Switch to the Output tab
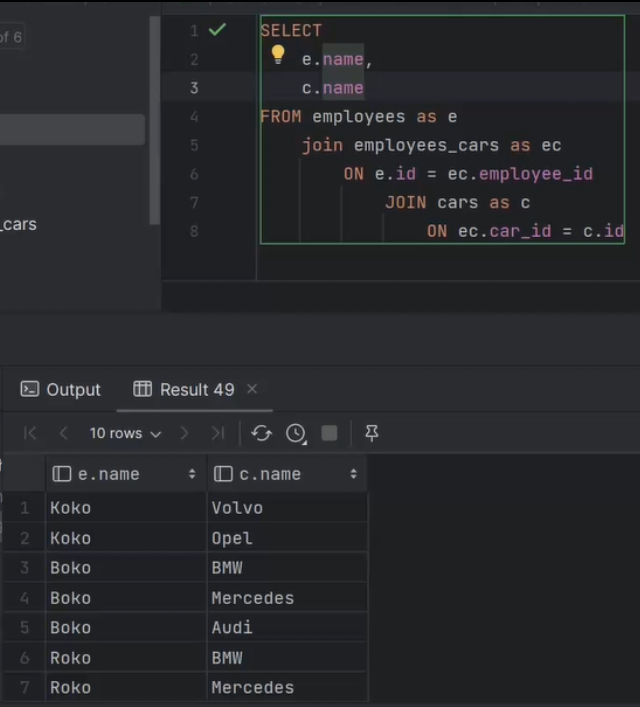The image size is (640, 707). 62,390
